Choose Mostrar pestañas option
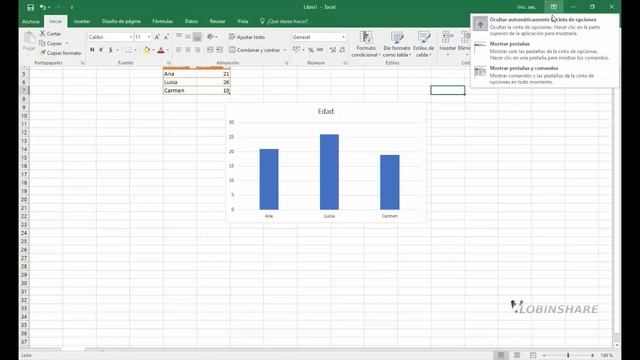The width and height of the screenshot is (640, 360). tap(544, 51)
